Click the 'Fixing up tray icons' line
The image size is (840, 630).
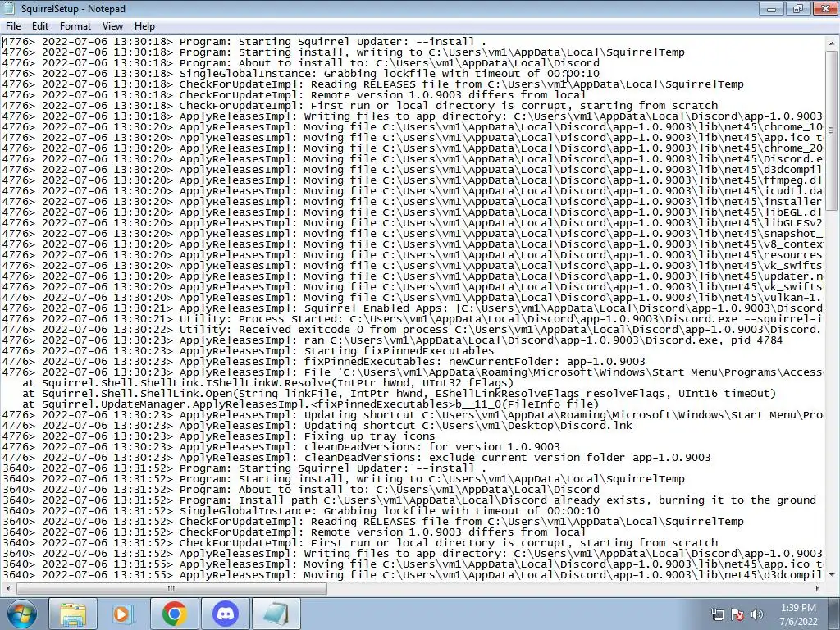[370, 436]
